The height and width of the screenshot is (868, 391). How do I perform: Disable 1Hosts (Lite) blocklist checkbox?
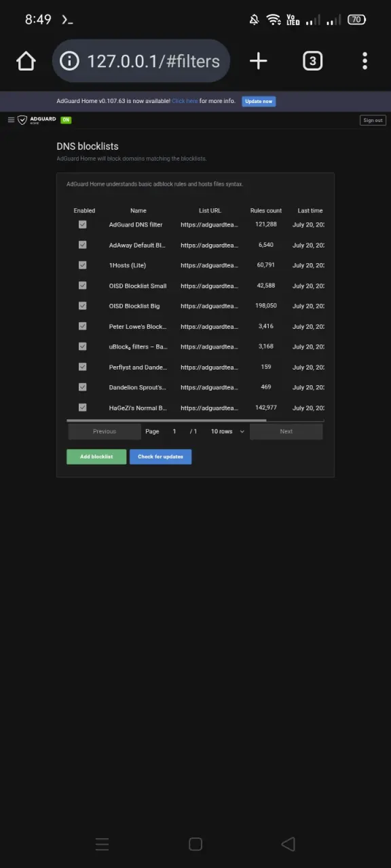[x=83, y=265]
